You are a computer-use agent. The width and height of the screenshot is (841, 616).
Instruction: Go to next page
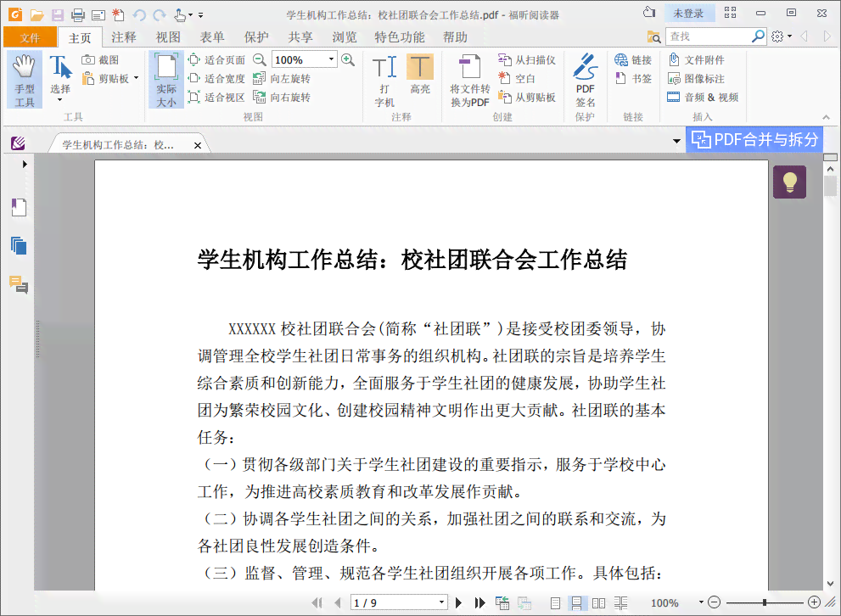458,602
